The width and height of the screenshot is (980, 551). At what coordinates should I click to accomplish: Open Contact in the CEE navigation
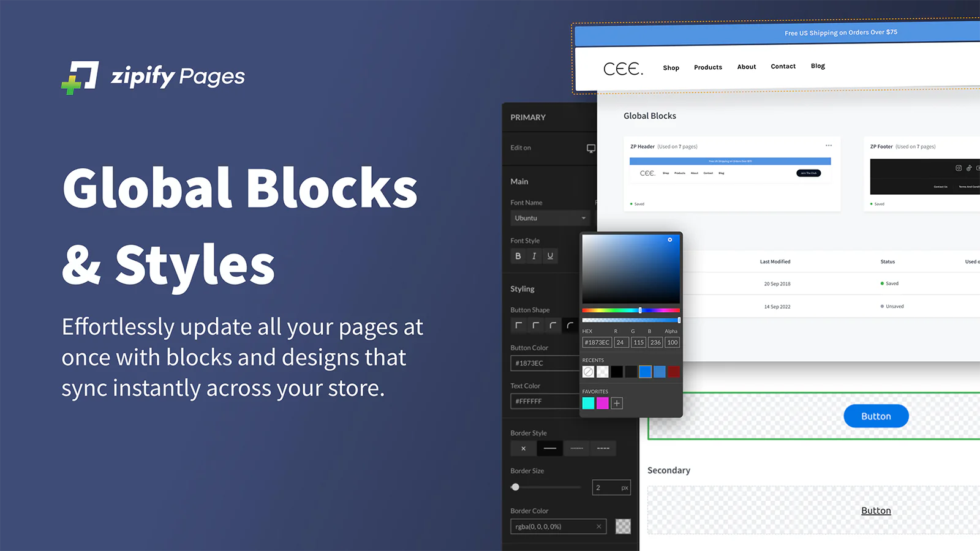tap(783, 66)
